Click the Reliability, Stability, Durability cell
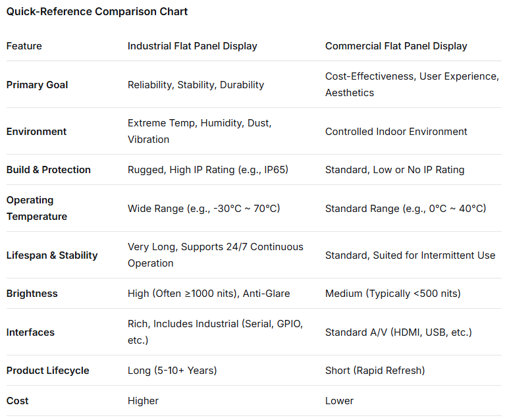The width and height of the screenshot is (505, 420). point(196,85)
